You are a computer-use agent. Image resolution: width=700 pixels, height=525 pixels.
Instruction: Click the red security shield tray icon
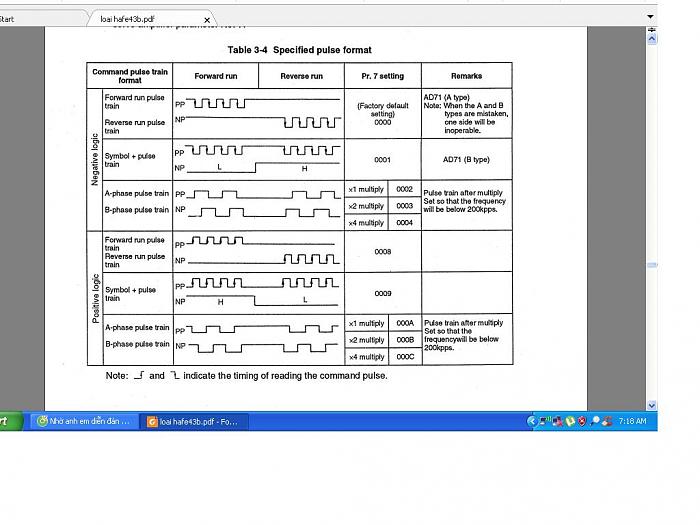tap(581, 421)
